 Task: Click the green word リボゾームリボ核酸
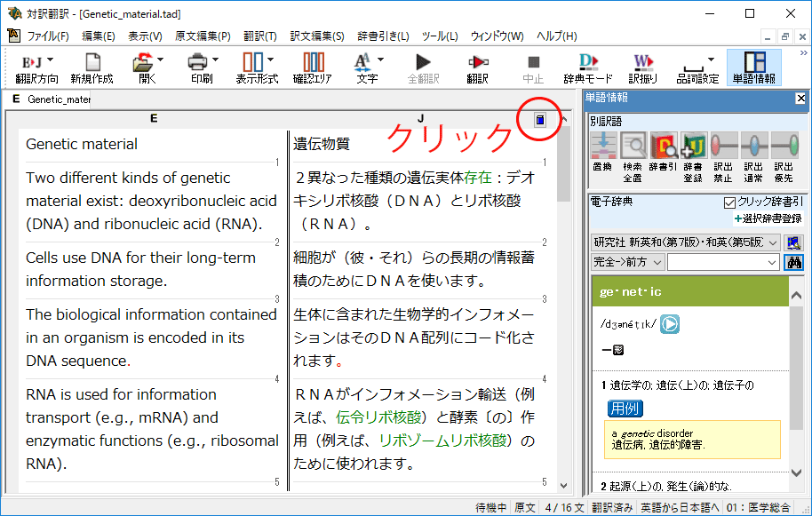(x=442, y=441)
